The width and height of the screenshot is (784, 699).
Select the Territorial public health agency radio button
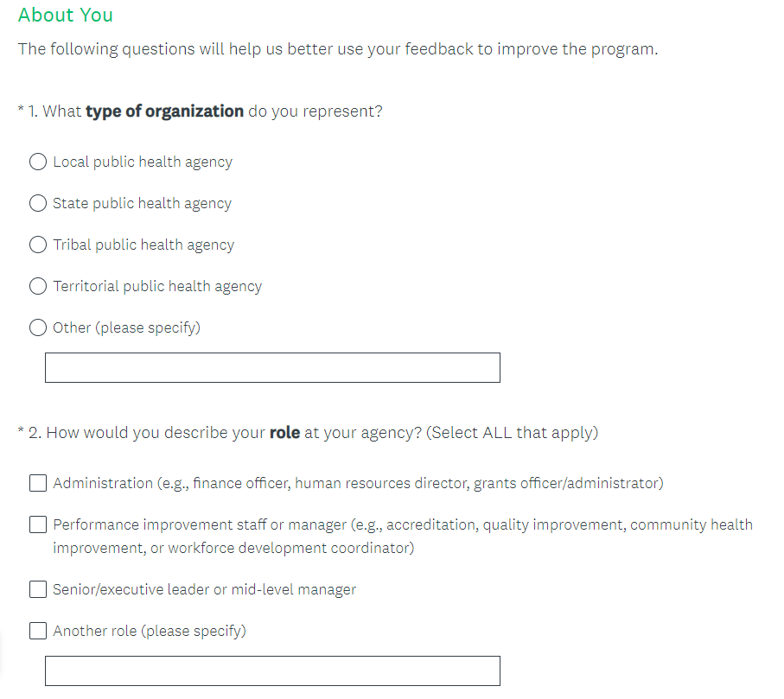pyautogui.click(x=38, y=286)
